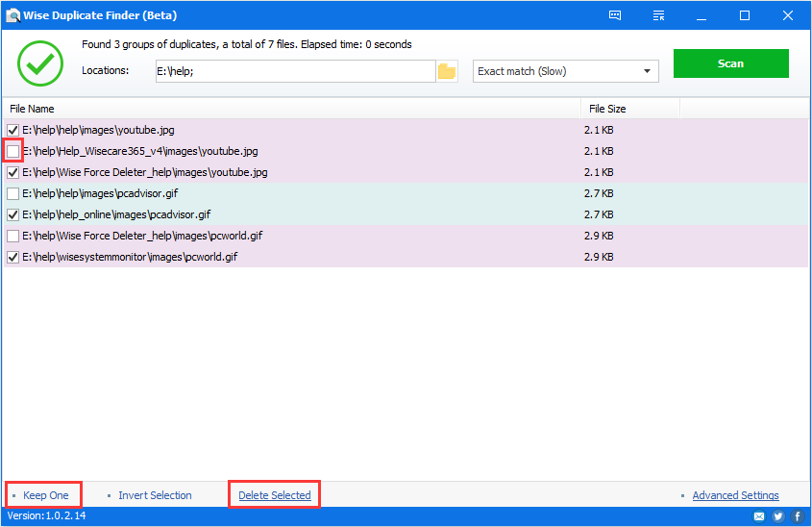Click the Invert Selection link
The height and width of the screenshot is (527, 812).
click(x=155, y=495)
